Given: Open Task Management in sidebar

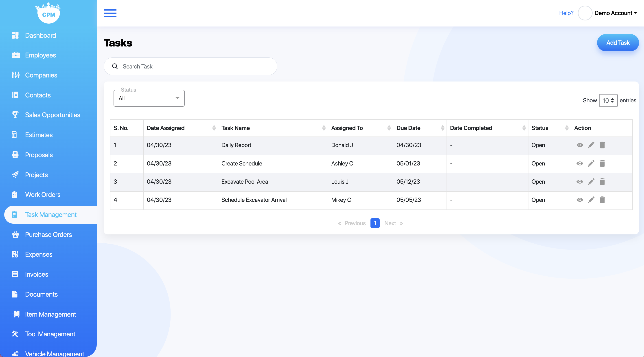Looking at the screenshot, I should pos(50,215).
